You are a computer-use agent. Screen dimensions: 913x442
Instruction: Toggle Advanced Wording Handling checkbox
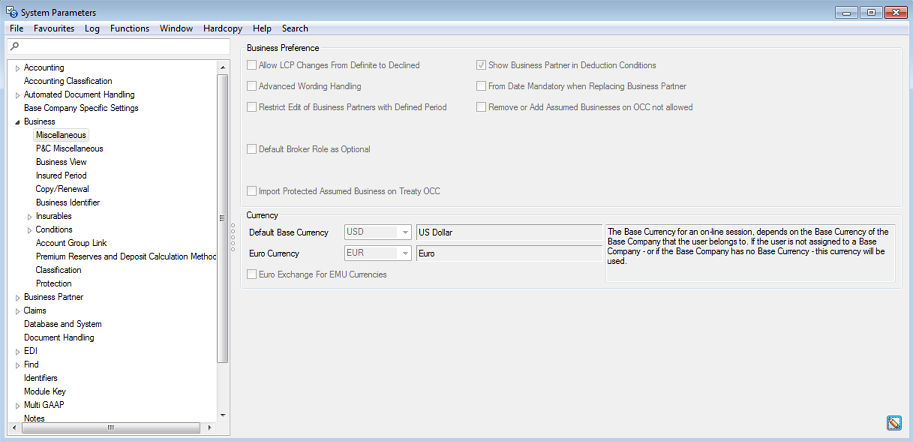coord(252,86)
